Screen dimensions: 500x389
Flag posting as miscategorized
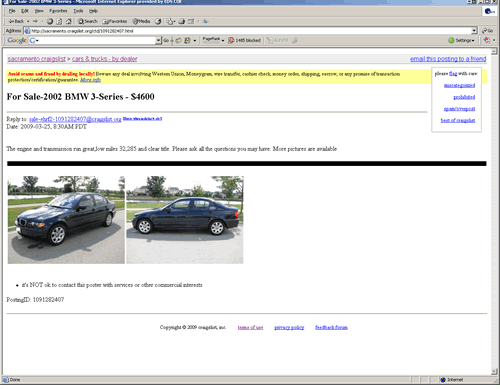tap(459, 85)
